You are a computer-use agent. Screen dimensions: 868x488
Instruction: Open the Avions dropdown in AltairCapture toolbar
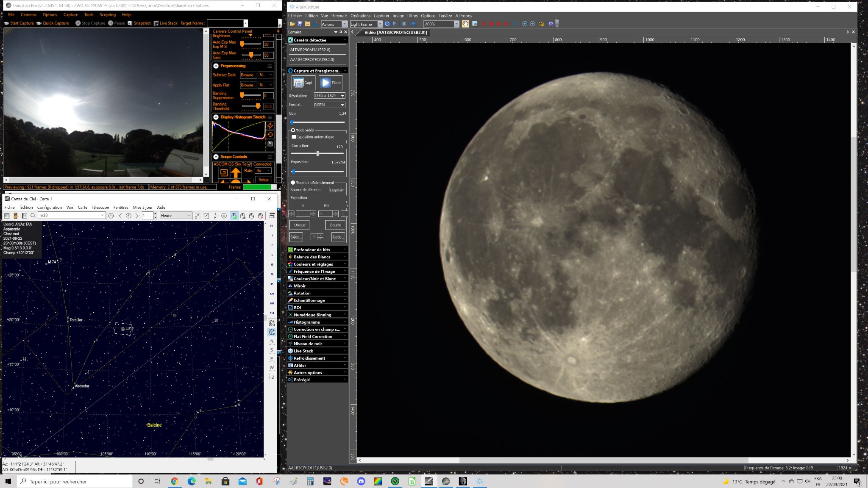[334, 24]
